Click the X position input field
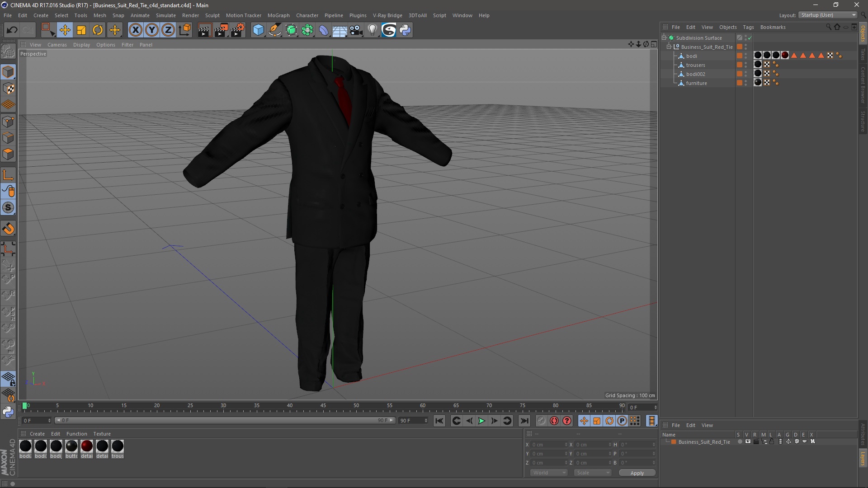 pyautogui.click(x=548, y=445)
